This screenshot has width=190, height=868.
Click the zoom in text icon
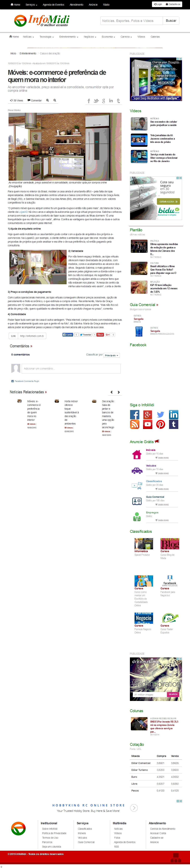47,100
